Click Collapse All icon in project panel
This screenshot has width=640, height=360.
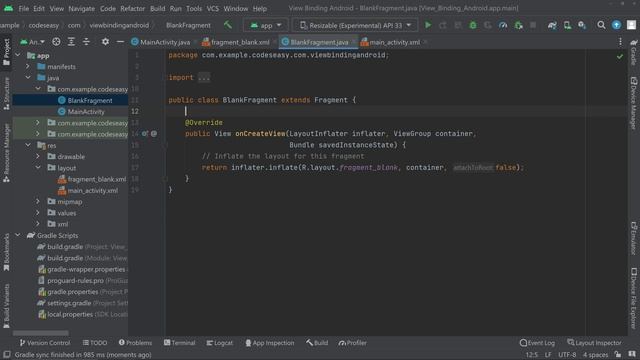86,42
